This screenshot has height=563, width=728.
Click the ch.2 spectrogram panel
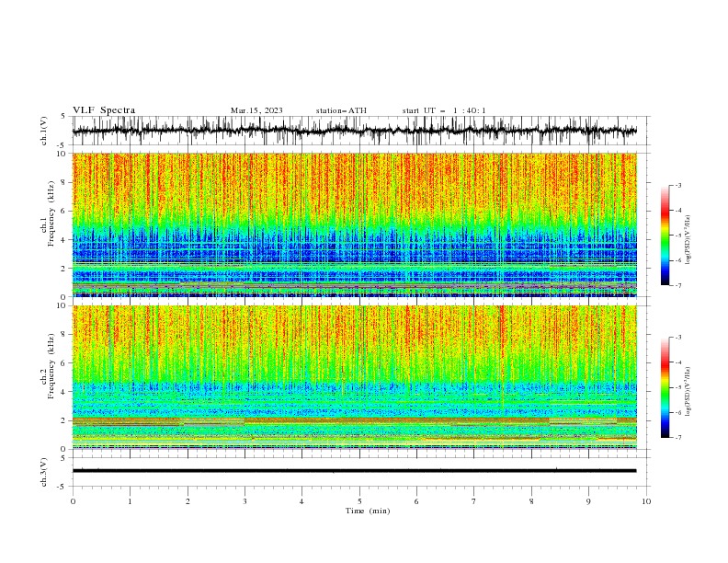click(x=355, y=377)
